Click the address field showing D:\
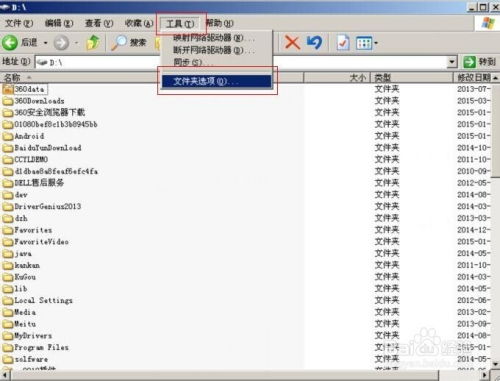Screen dimensions: 500x381 point(241,62)
